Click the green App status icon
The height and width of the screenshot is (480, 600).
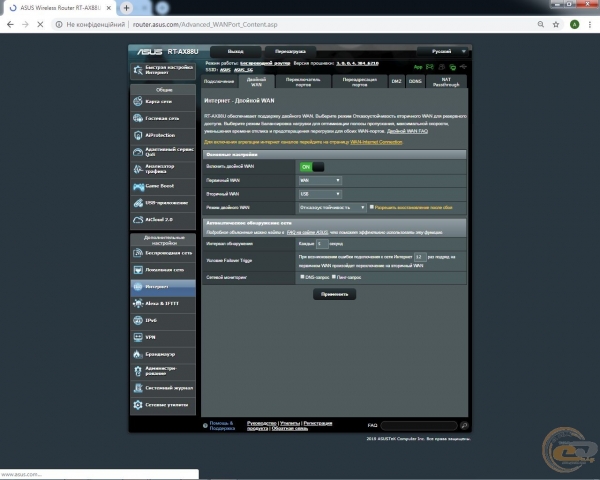418,67
